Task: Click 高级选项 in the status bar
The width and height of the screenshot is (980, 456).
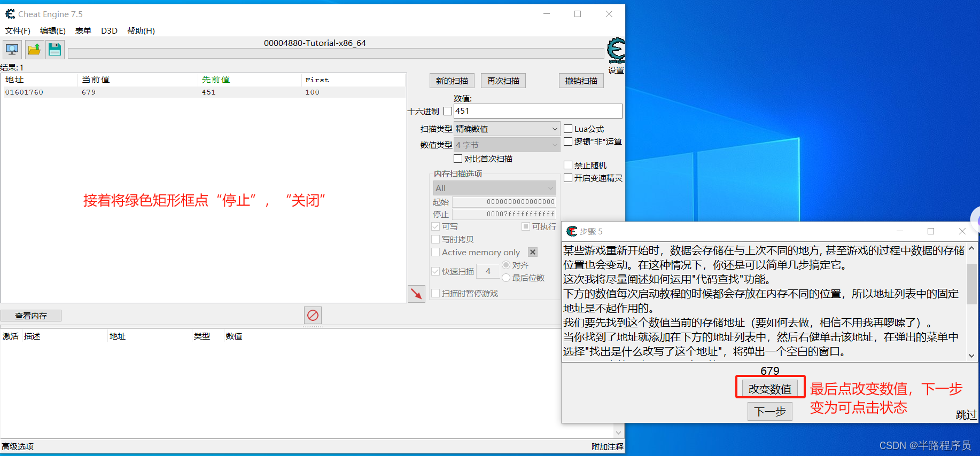Action: tap(18, 446)
